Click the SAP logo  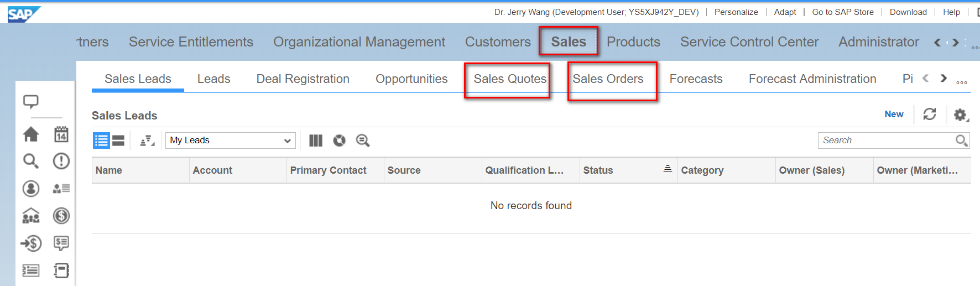(24, 14)
